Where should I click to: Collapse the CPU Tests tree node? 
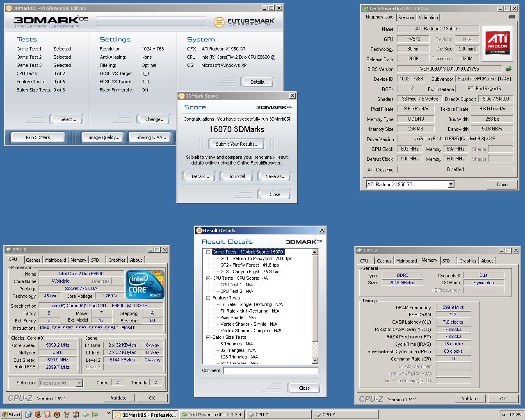[x=208, y=278]
